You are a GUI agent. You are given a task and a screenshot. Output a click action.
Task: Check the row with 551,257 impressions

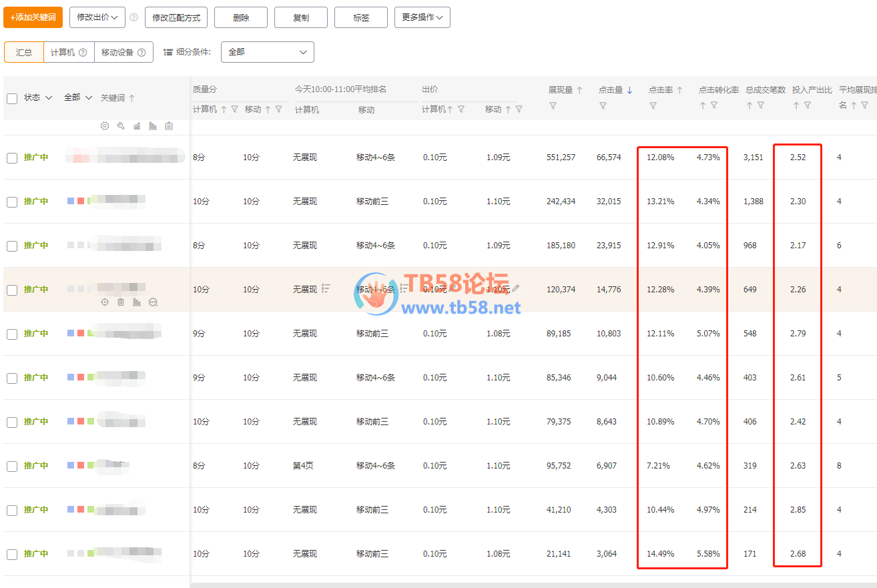click(x=12, y=158)
